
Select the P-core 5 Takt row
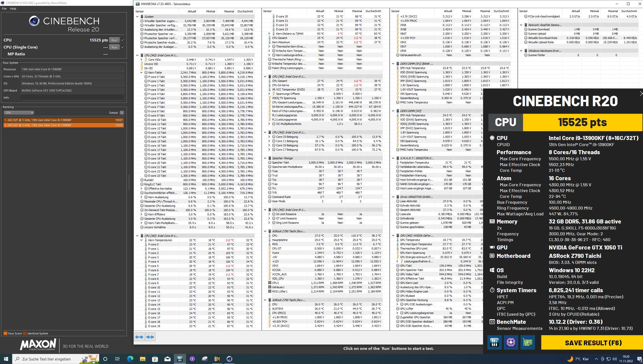tap(194, 98)
